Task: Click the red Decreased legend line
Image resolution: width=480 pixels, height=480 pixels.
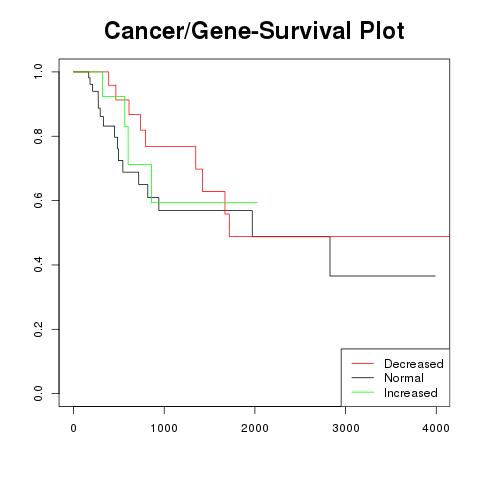Action: click(x=363, y=363)
